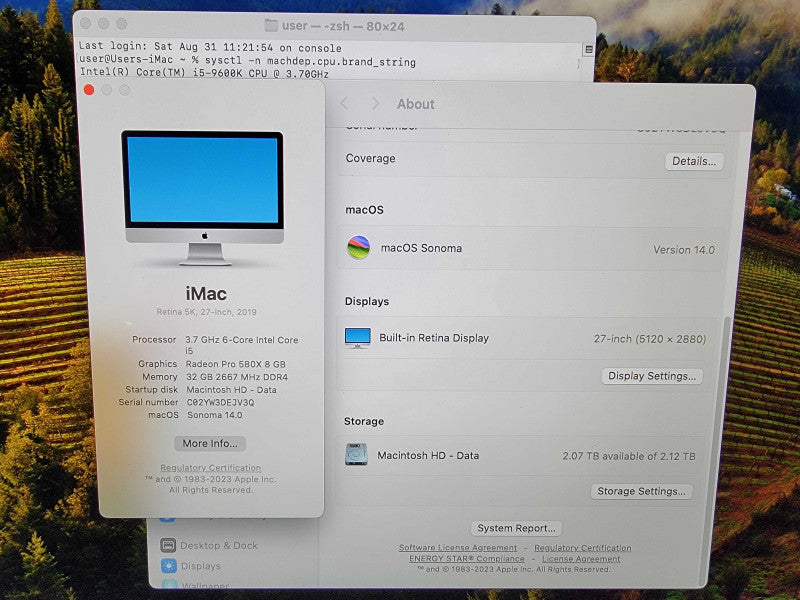Click the Macintosh HD drive icon
800x600 pixels.
[356, 455]
